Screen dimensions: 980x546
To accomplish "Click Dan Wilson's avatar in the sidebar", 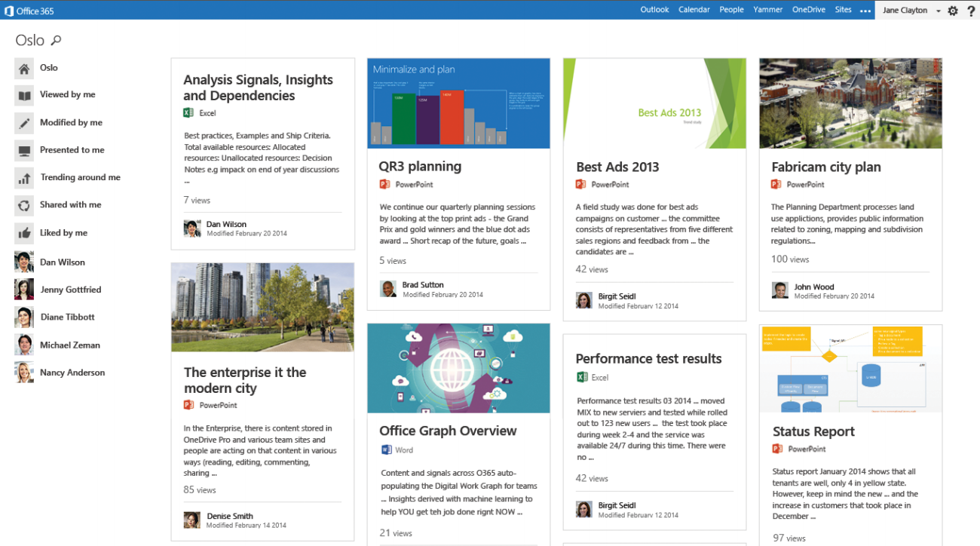I will (24, 262).
